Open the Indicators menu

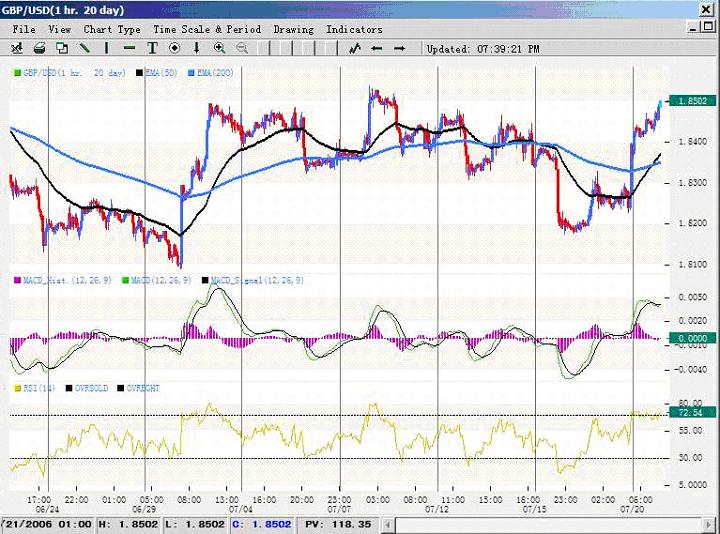coord(354,29)
